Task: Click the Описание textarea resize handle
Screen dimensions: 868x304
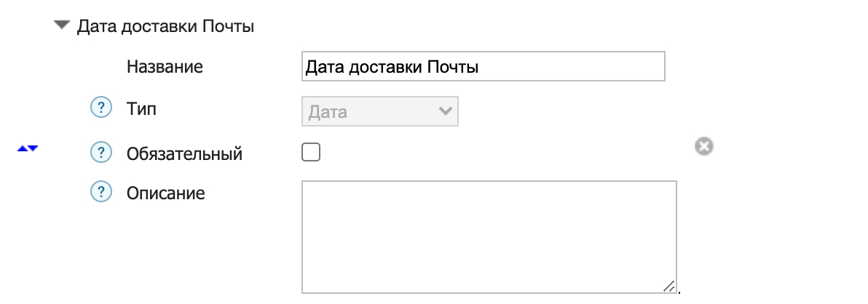Action: click(669, 286)
